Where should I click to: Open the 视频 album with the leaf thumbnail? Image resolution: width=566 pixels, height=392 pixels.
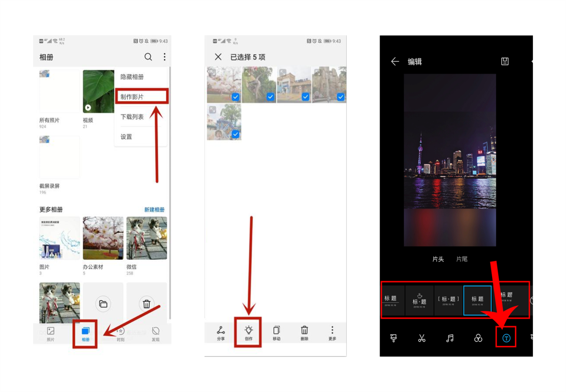98,91
